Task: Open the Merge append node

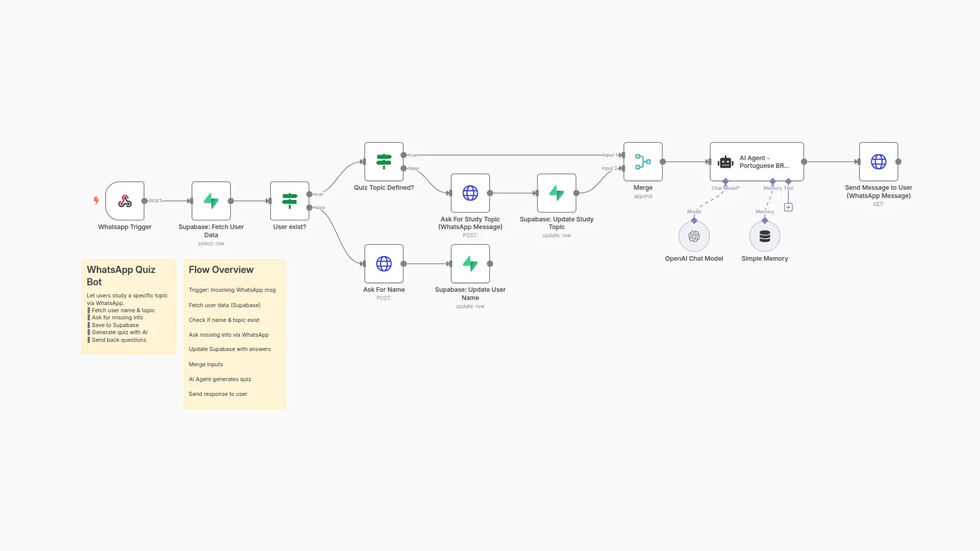Action: [643, 162]
